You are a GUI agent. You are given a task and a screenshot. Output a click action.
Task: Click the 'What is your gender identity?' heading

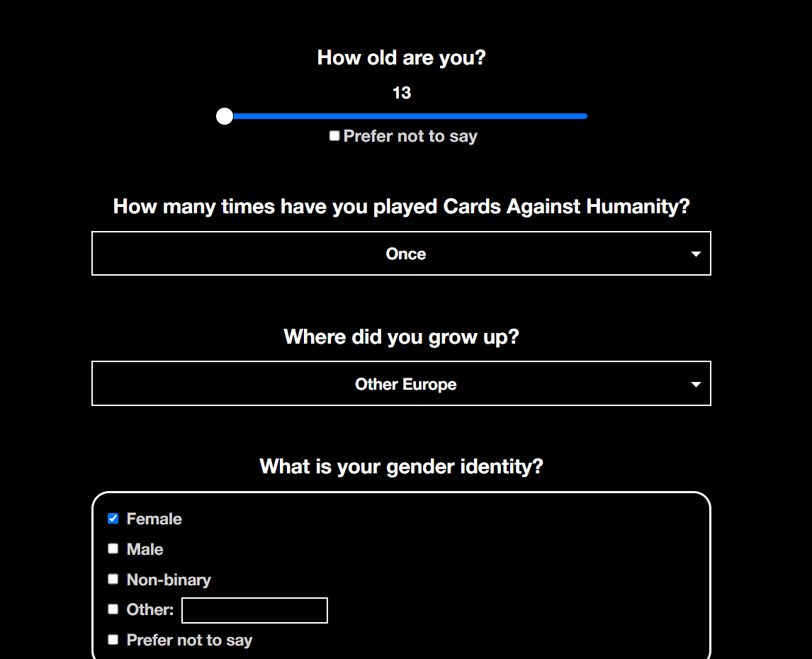click(401, 466)
